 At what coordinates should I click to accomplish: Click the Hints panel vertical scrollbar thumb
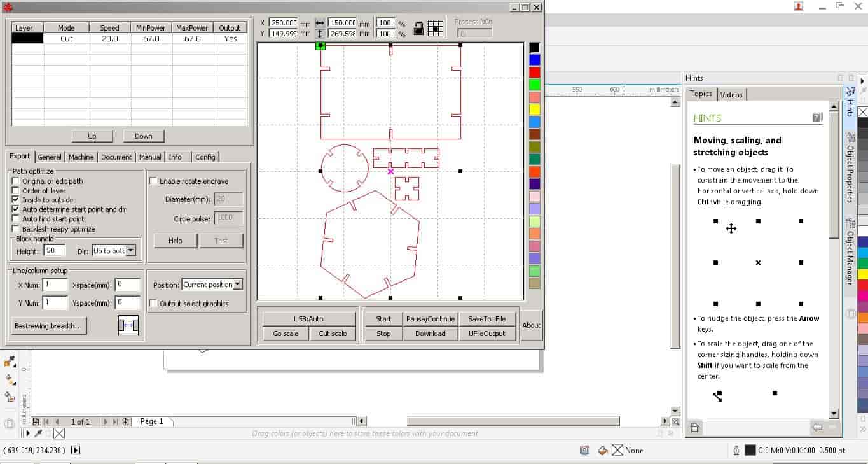click(x=834, y=176)
